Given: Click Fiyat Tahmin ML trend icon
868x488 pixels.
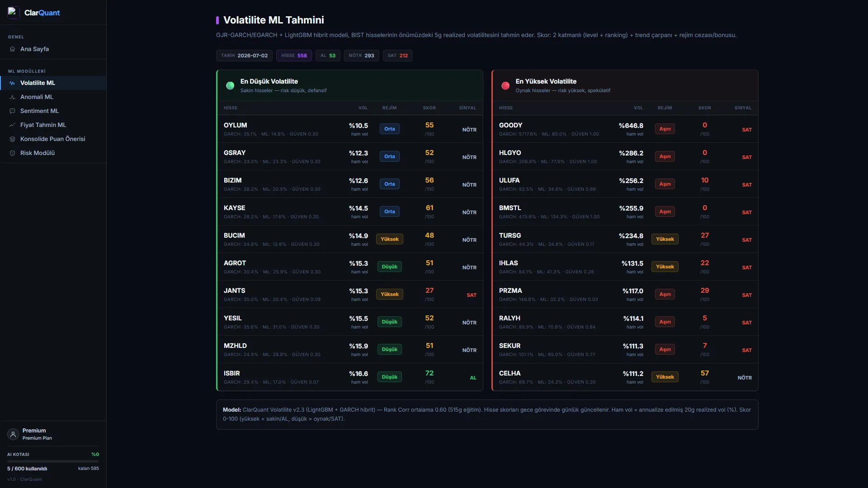Looking at the screenshot, I should point(12,125).
